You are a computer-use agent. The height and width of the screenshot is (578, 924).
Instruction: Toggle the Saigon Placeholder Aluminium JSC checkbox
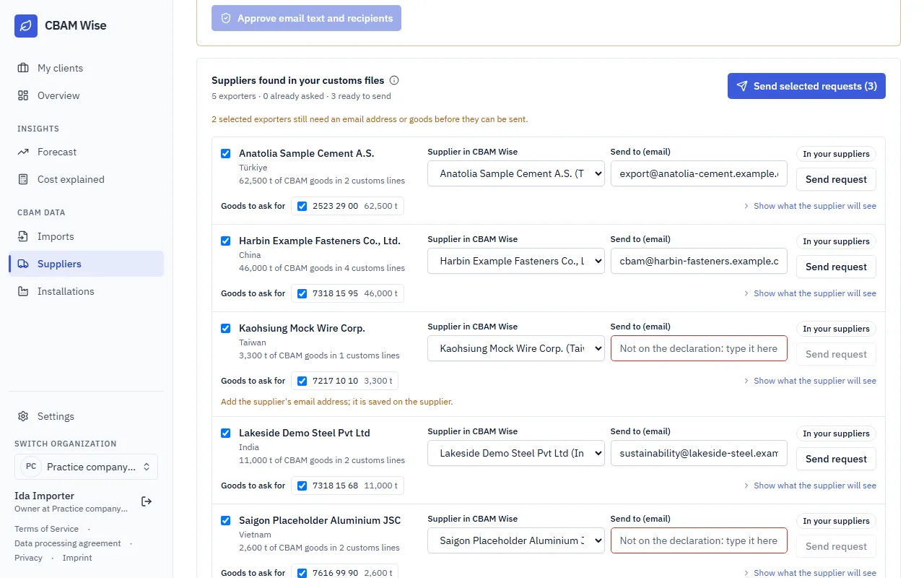click(226, 520)
